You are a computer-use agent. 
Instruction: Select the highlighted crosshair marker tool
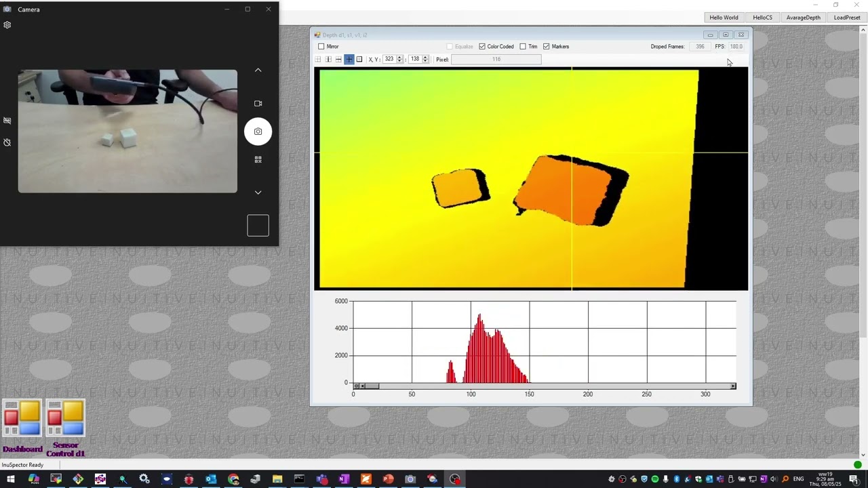tap(349, 60)
